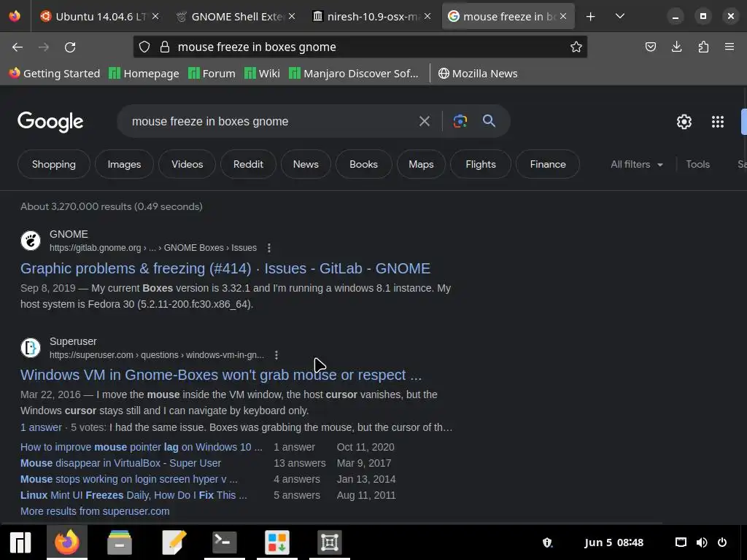This screenshot has height=560, width=747.
Task: Submit search with the magnifying glass icon
Action: (489, 121)
